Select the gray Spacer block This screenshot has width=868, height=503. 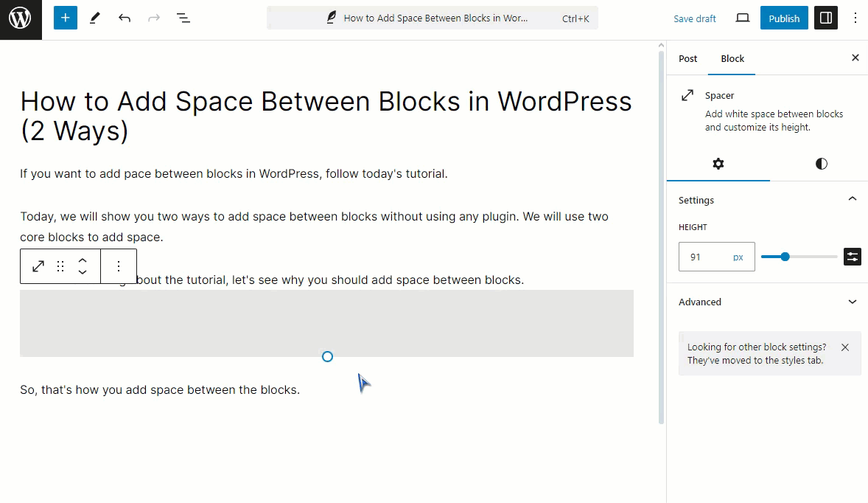pos(326,324)
